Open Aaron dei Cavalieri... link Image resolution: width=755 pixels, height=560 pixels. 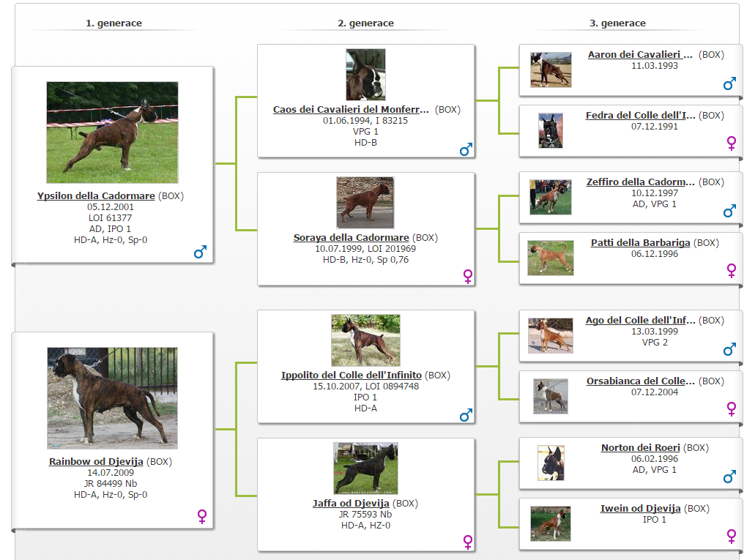640,55
